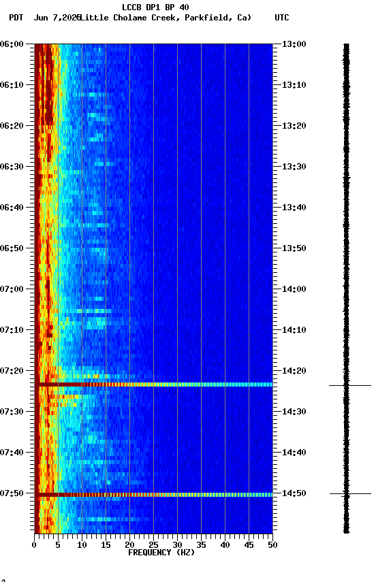
Task: Click the 06:00 PDT time label
Action: 12,44
